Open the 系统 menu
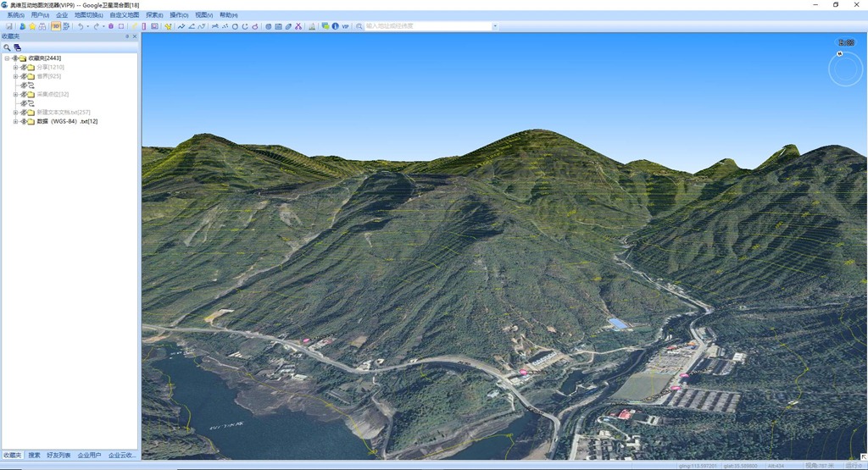Viewport: 868px width, 470px height. point(15,15)
